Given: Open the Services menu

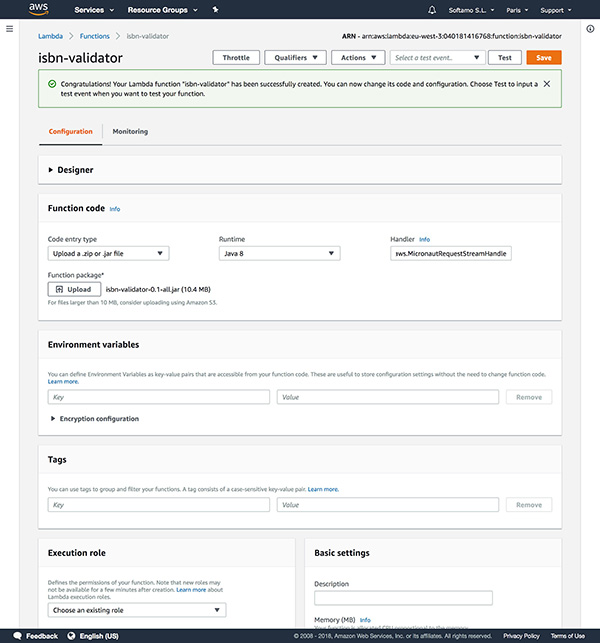Looking at the screenshot, I should click(94, 10).
